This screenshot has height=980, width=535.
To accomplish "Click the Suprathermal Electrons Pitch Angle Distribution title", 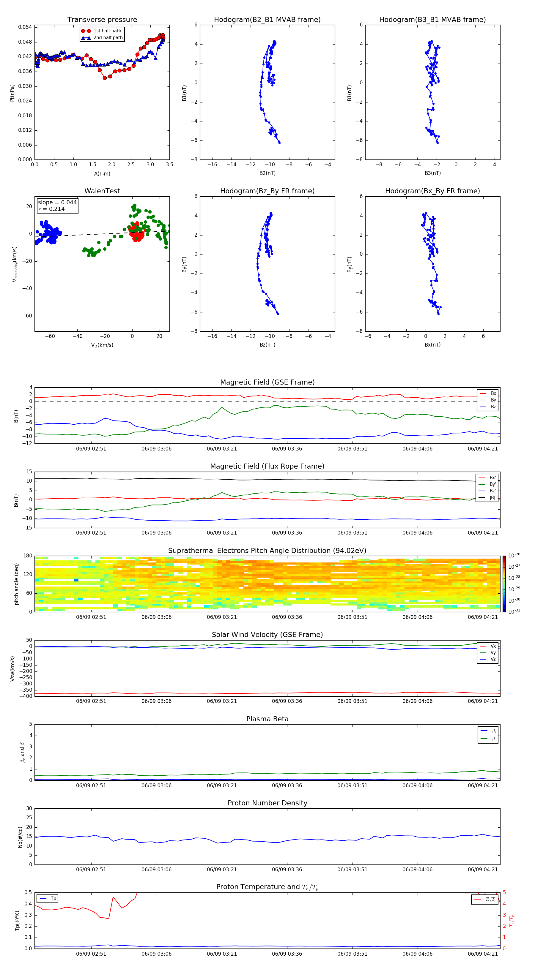I will point(267,551).
